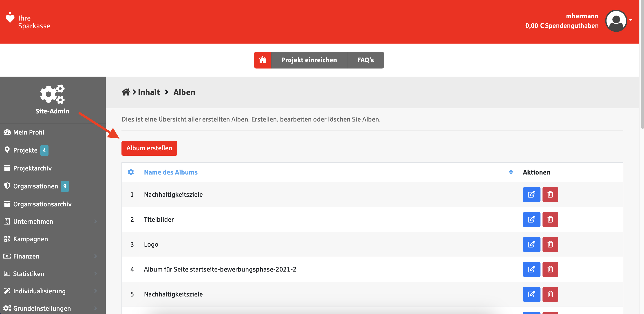644x314 pixels.
Task: Click the Album erstellen button
Action: [x=149, y=148]
